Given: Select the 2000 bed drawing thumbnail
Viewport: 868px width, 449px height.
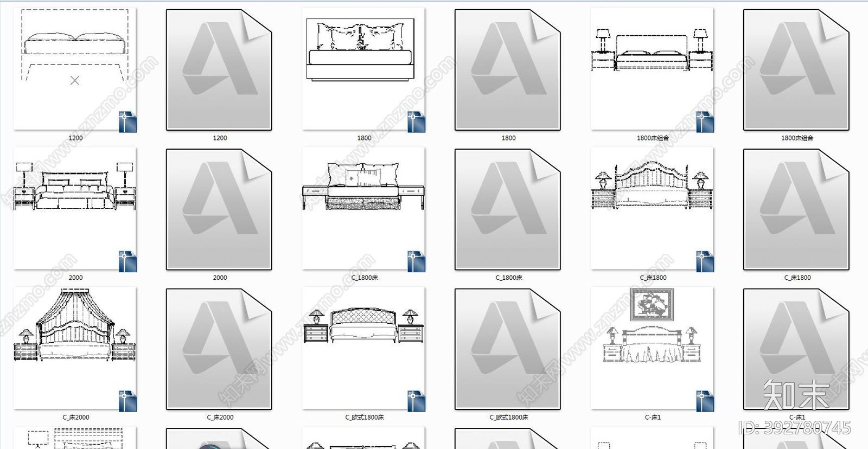Looking at the screenshot, I should coord(75,209).
